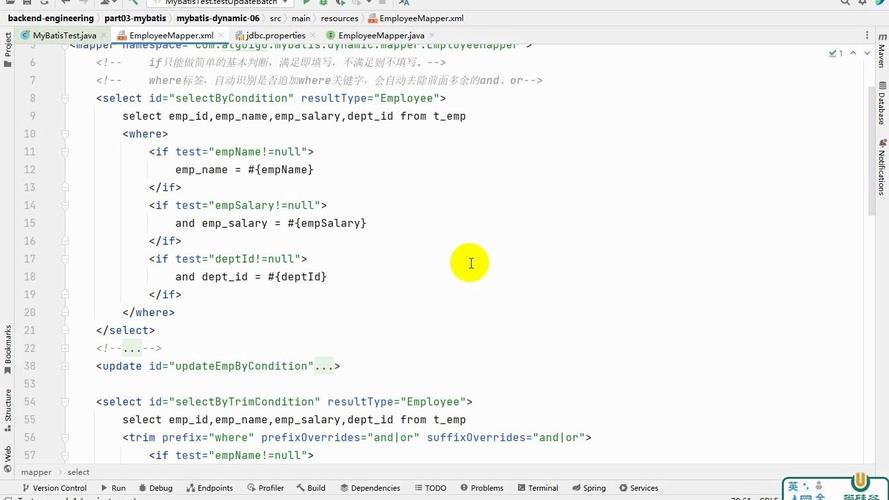Open the Structure side panel
The image size is (889, 500).
click(7, 410)
